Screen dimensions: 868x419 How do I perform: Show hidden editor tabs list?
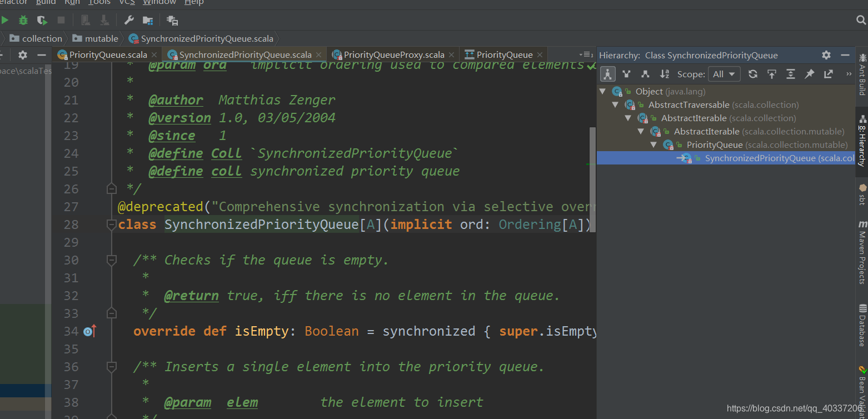[x=586, y=54]
